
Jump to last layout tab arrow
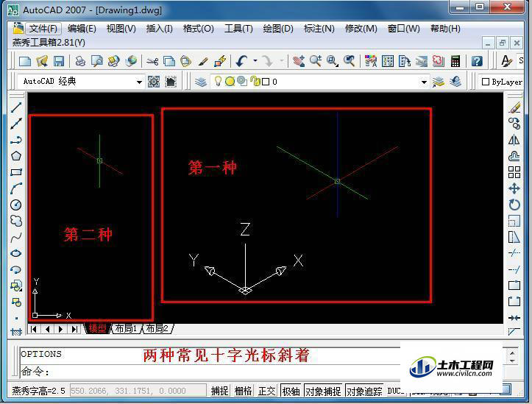click(x=74, y=329)
